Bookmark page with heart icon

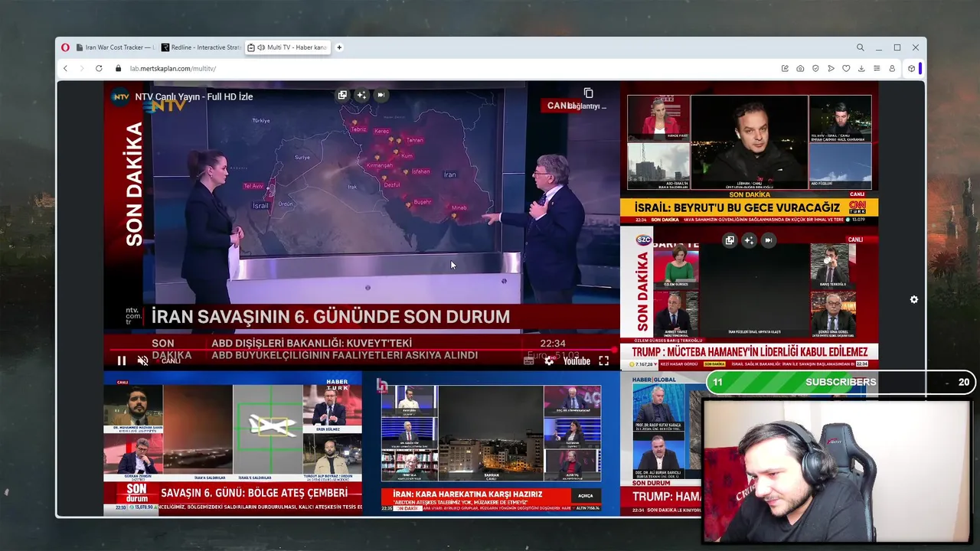pyautogui.click(x=846, y=68)
